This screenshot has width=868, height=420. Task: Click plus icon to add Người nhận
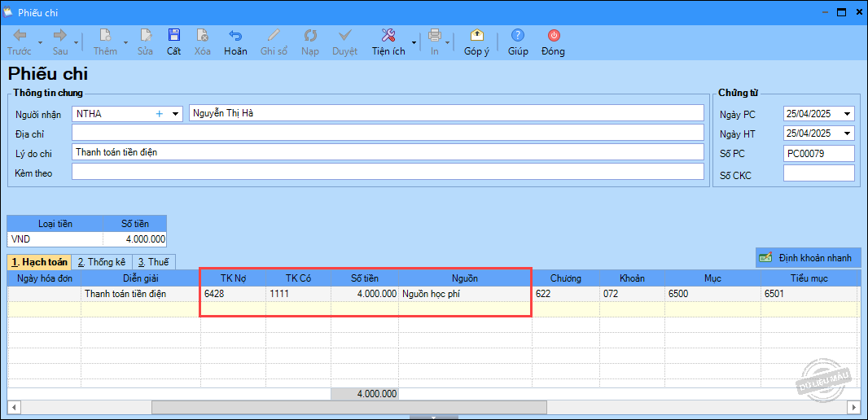(160, 113)
